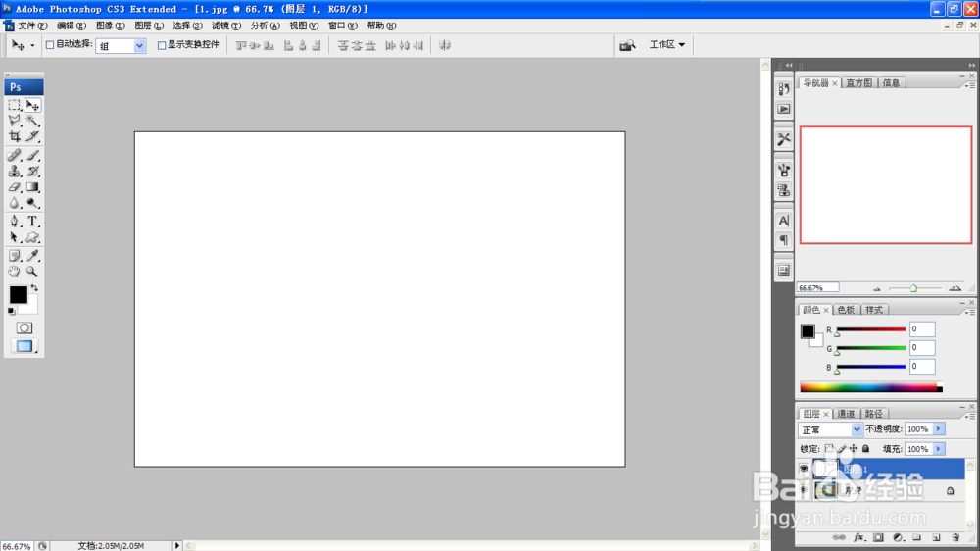Toggle visibility of 背景 layer
This screenshot has width=980, height=551.
pyautogui.click(x=804, y=490)
